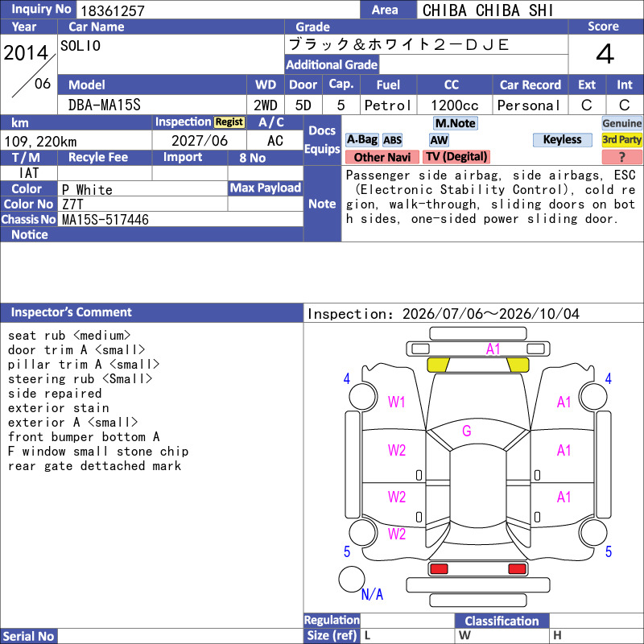This screenshot has width=644, height=644.
Task: Select the Genuine navigation badge
Action: point(621,123)
